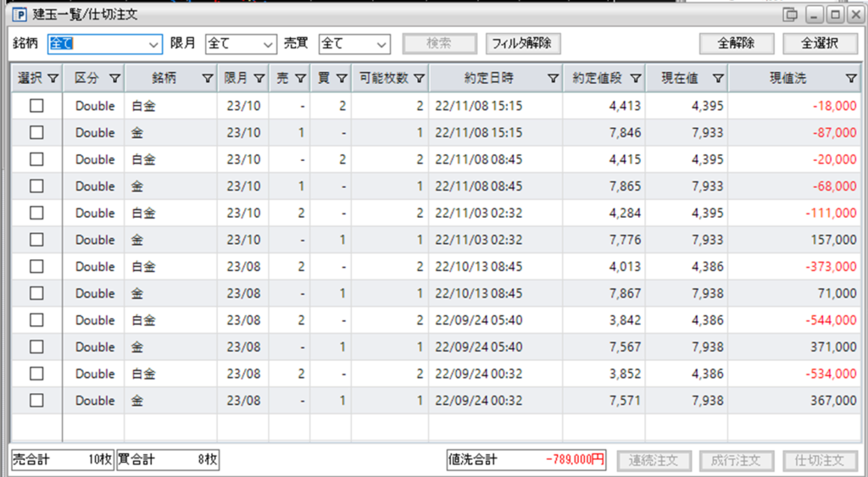Viewport: 868px width, 477px height.
Task: Click the 可能枚数 column header label
Action: tap(384, 79)
